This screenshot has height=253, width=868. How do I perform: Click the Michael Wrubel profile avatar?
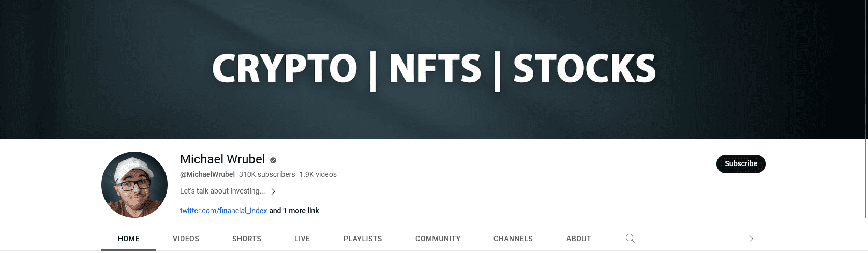134,185
